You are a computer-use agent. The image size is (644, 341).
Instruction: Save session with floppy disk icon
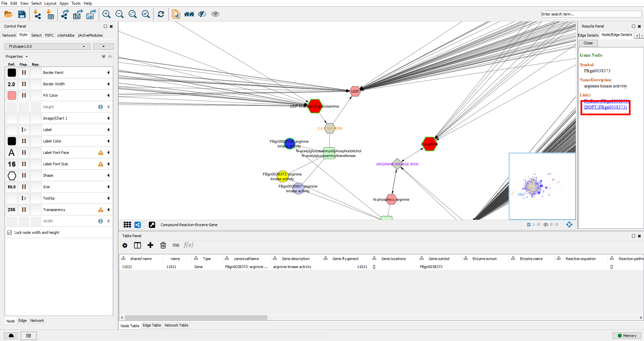(x=22, y=14)
